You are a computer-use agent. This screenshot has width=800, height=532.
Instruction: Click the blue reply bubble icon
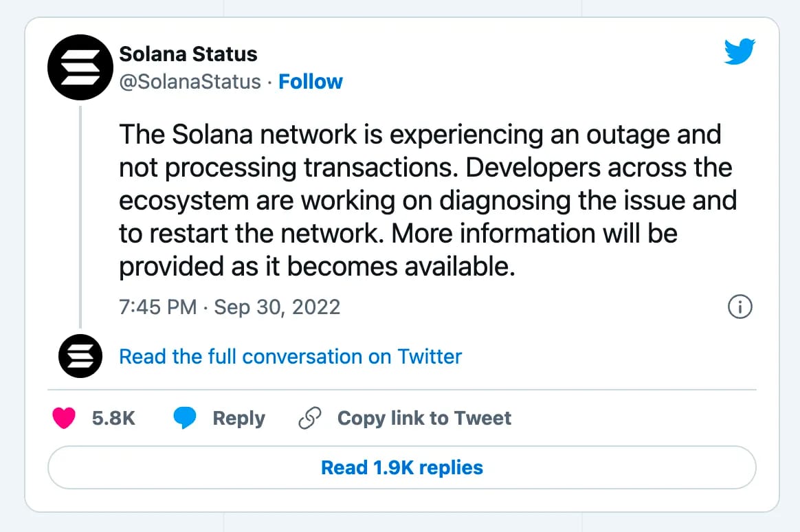point(185,418)
